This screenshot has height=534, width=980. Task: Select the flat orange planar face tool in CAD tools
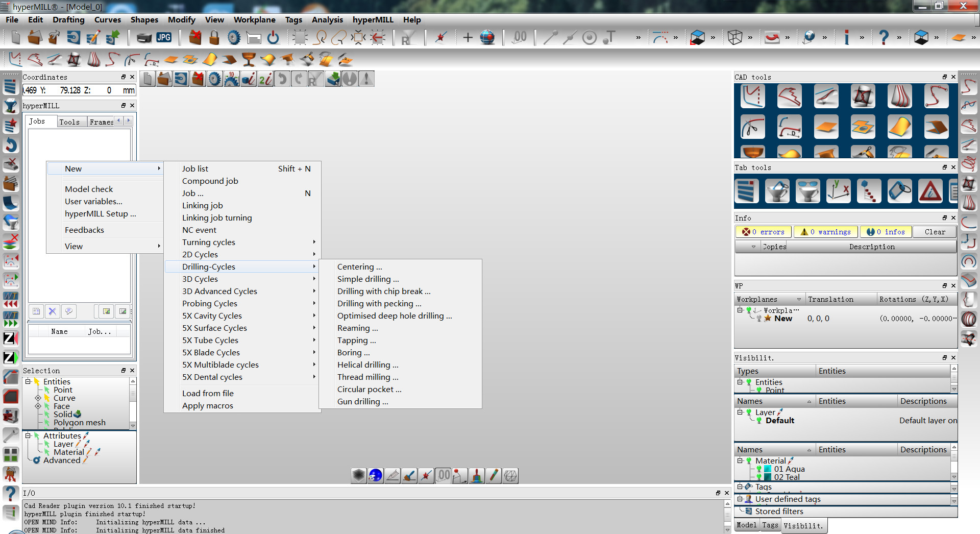[x=826, y=127]
